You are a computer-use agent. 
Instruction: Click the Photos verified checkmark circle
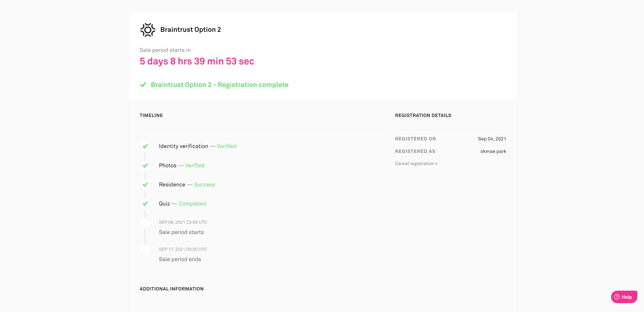click(145, 165)
